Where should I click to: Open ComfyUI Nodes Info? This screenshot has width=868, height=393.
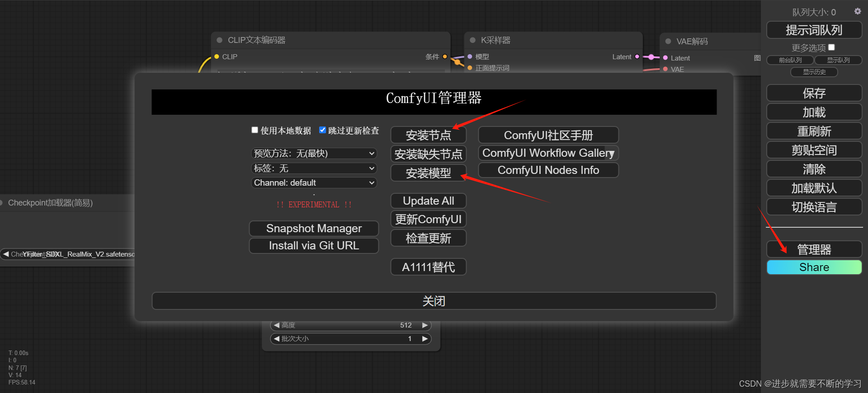pyautogui.click(x=548, y=170)
